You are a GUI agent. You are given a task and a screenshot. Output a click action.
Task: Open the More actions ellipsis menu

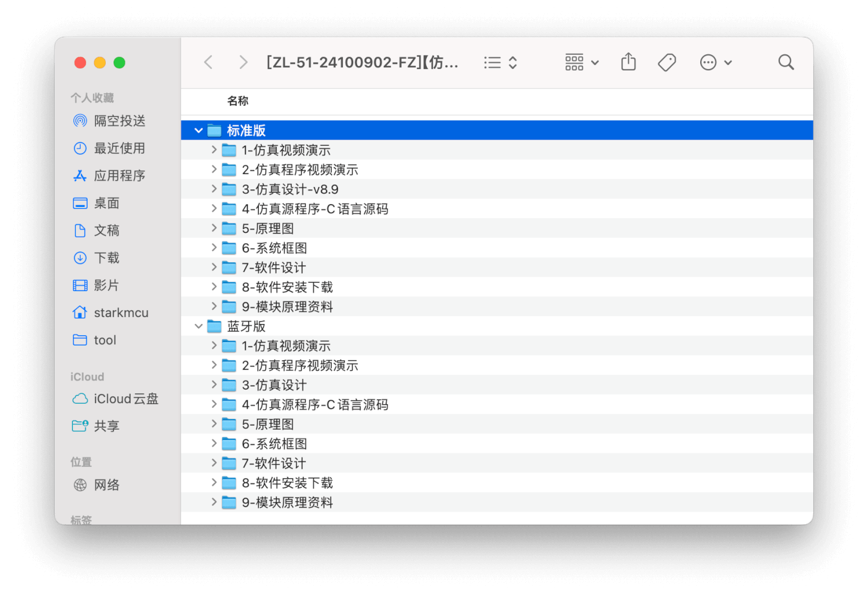[x=715, y=62]
